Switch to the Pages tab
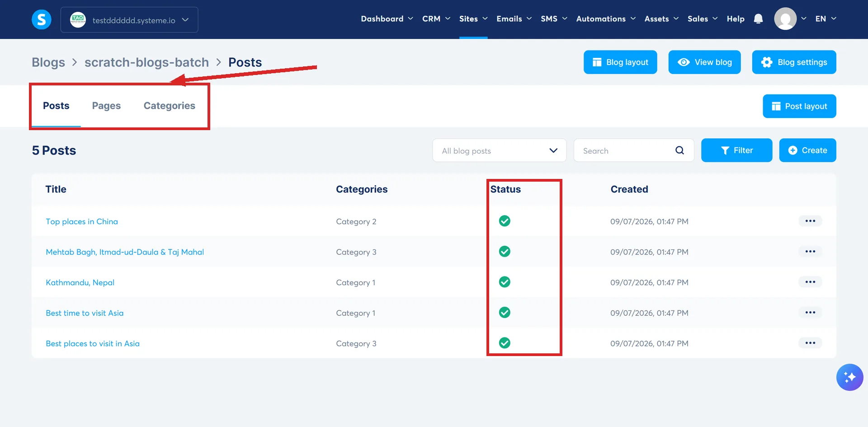Viewport: 868px width, 427px height. 106,106
